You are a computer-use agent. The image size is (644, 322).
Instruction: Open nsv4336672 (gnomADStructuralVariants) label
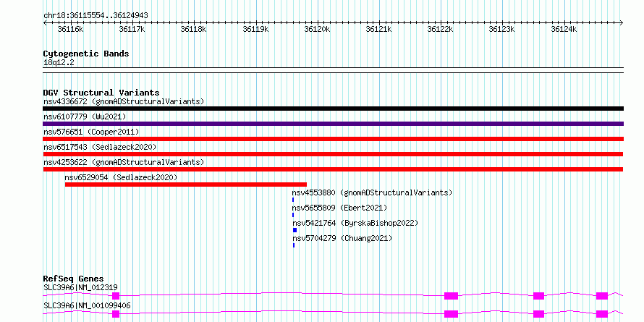124,101
